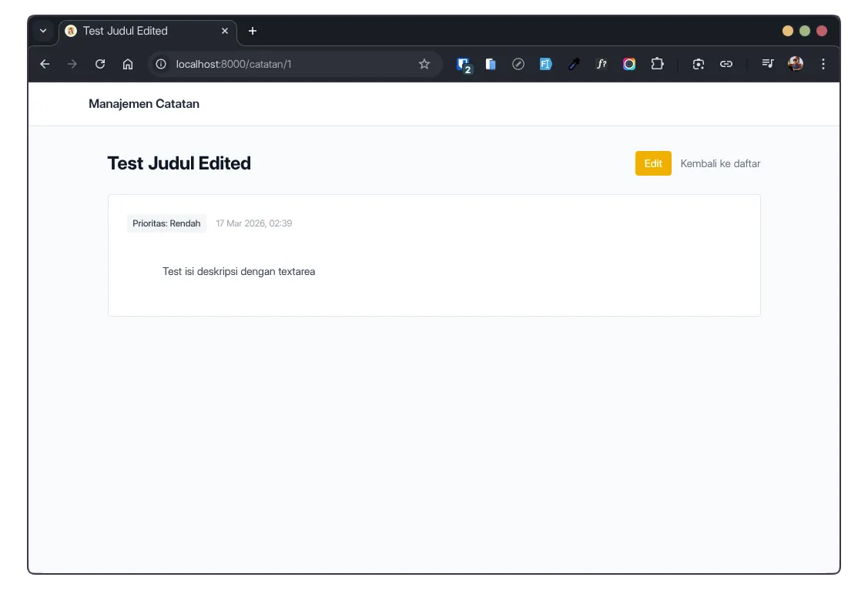Open the Bitwarden extension icon

click(x=463, y=65)
